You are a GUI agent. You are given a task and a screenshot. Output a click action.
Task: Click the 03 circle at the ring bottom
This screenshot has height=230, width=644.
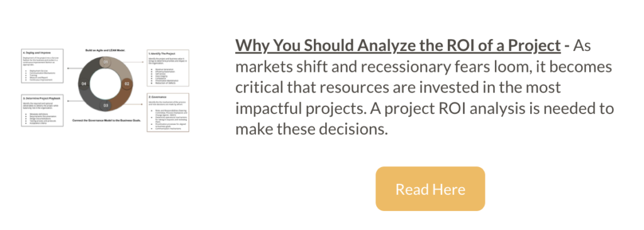tap(106, 105)
